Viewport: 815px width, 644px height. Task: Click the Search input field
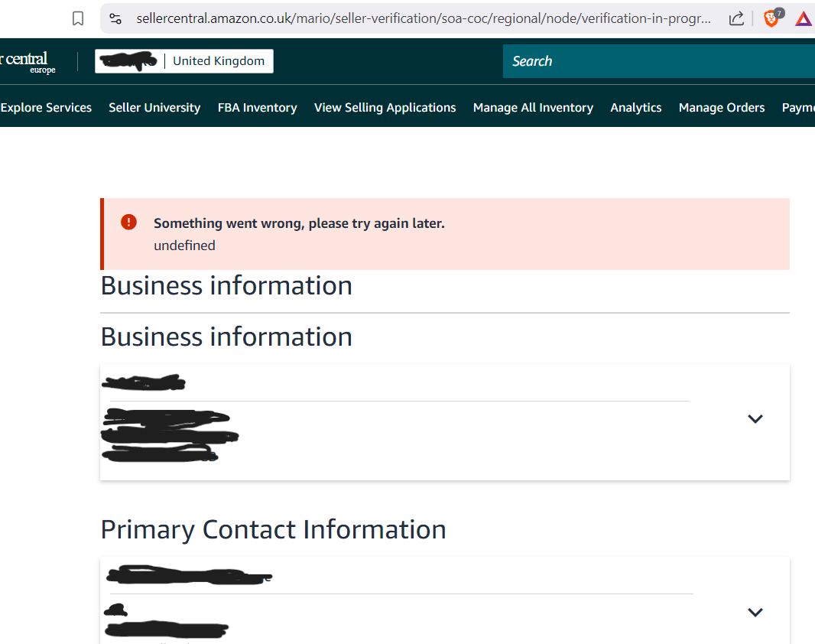658,61
